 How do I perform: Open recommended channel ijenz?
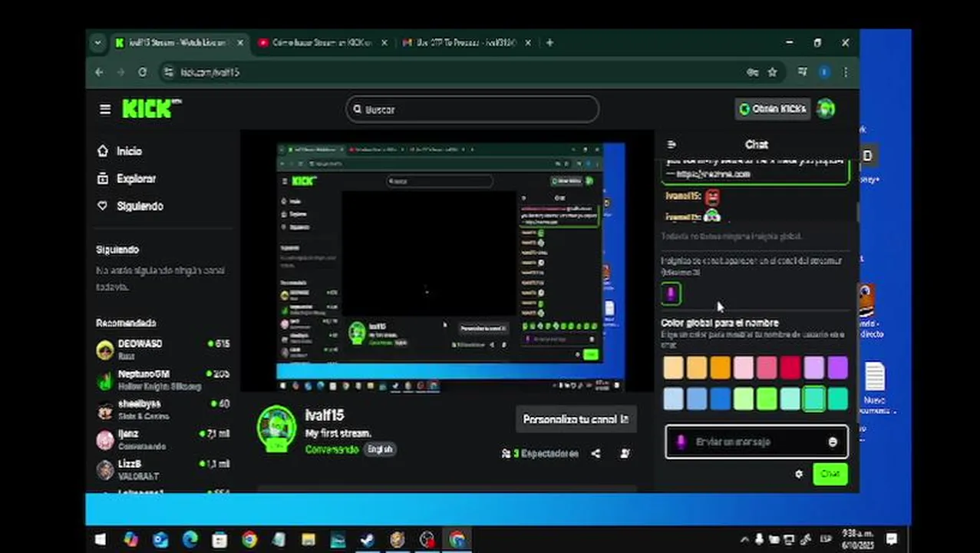[x=163, y=439]
